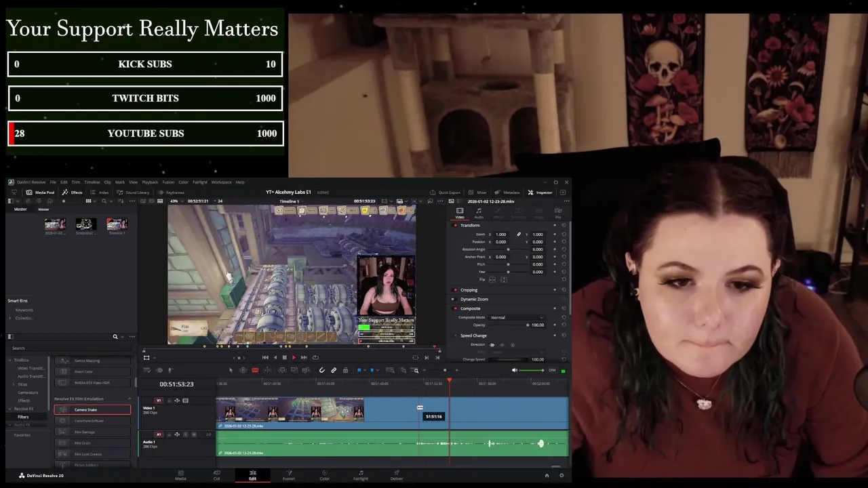Show the Keyframes panel
Image resolution: width=868 pixels, height=488 pixels.
click(171, 192)
